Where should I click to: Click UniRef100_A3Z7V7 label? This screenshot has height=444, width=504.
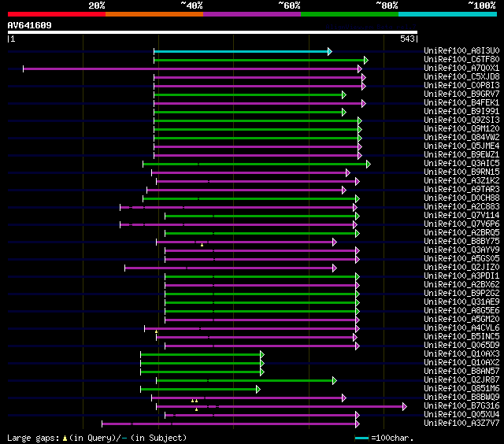461,424
